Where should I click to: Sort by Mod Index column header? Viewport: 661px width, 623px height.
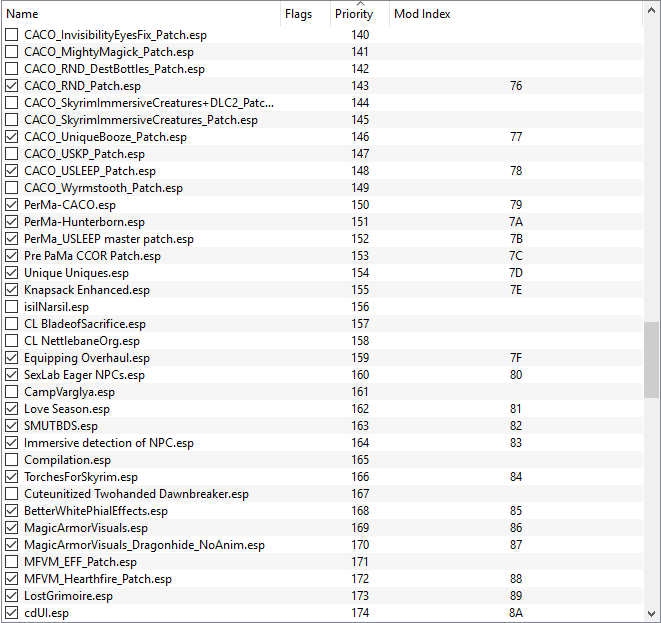[x=516, y=14]
